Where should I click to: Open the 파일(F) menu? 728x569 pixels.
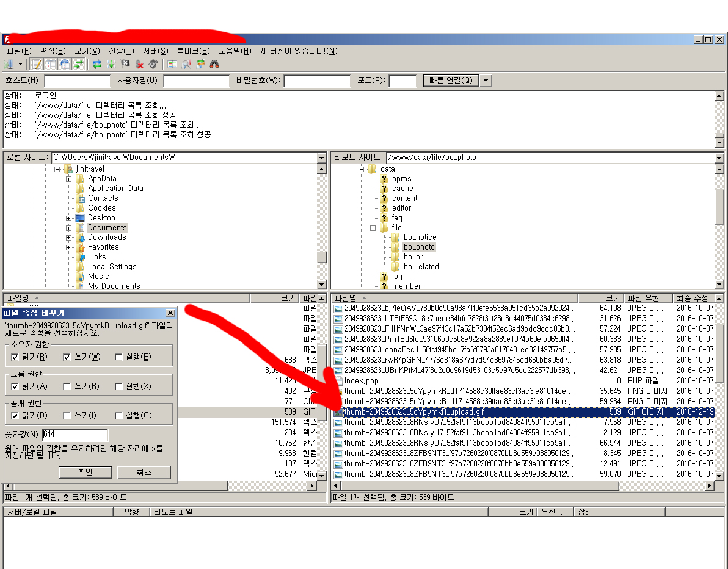click(19, 51)
